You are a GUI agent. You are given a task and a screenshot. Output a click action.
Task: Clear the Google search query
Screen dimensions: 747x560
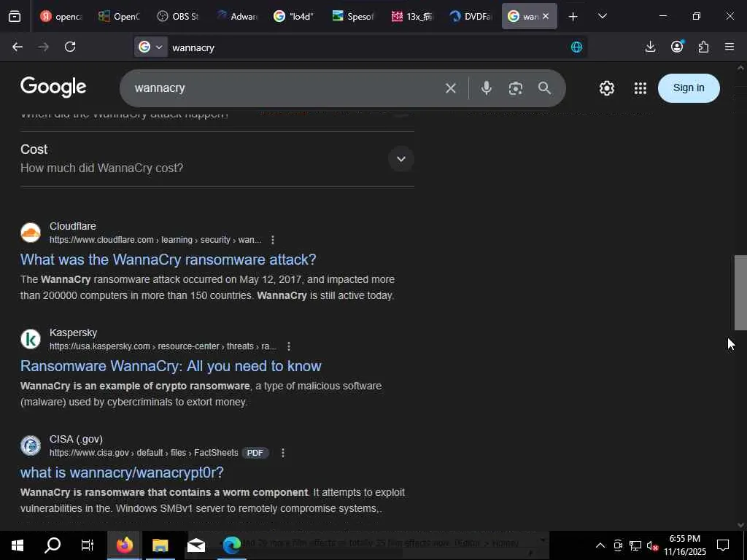(451, 88)
